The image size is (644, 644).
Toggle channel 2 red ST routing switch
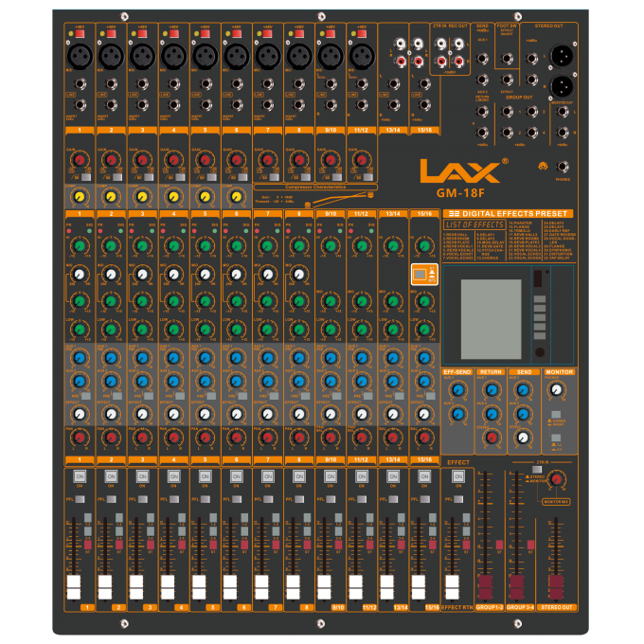pyautogui.click(x=119, y=545)
